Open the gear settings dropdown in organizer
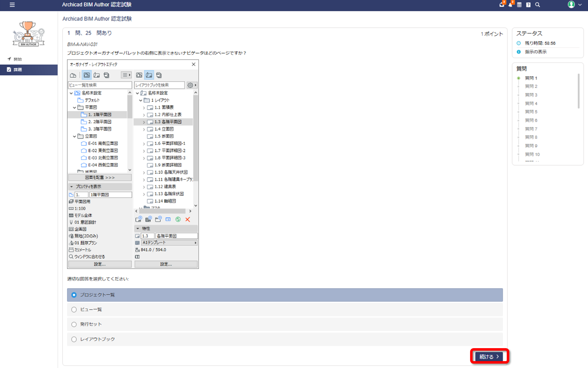Image resolution: width=588 pixels, height=368 pixels. click(192, 85)
